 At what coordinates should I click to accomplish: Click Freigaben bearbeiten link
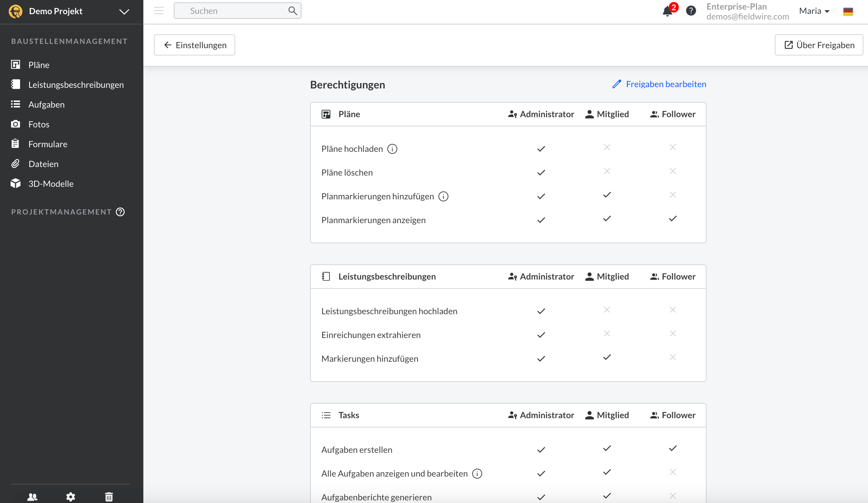pyautogui.click(x=659, y=84)
